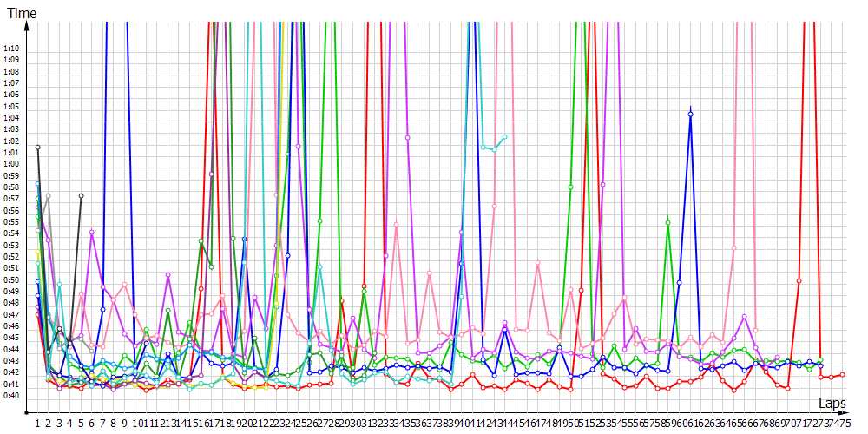Select red data point at 0:50 near lap 71
The height and width of the screenshot is (434, 868).
pos(799,280)
